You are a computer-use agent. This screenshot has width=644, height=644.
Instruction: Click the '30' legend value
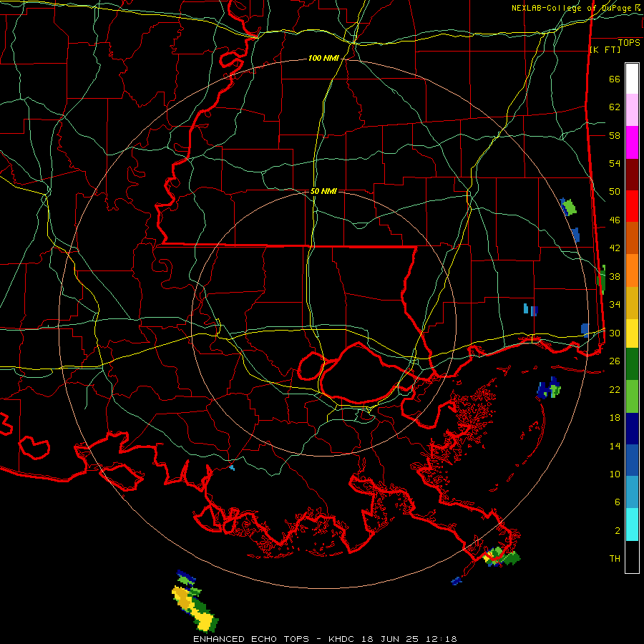(x=615, y=333)
